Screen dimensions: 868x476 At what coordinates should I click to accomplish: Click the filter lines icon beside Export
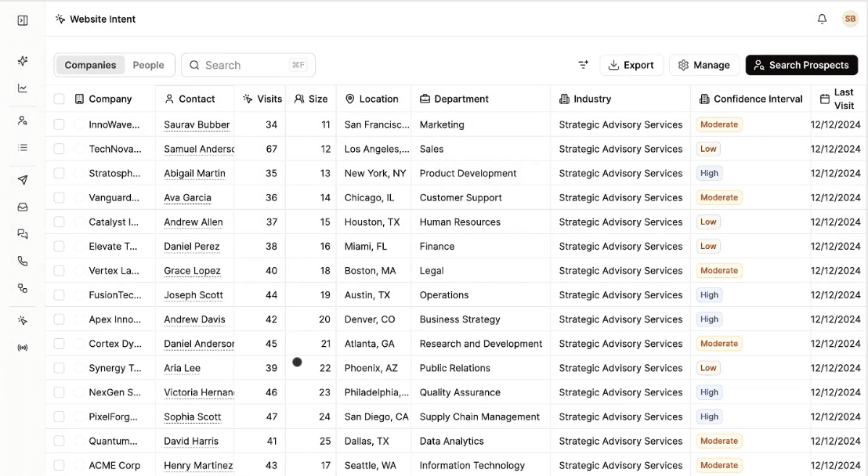[584, 65]
